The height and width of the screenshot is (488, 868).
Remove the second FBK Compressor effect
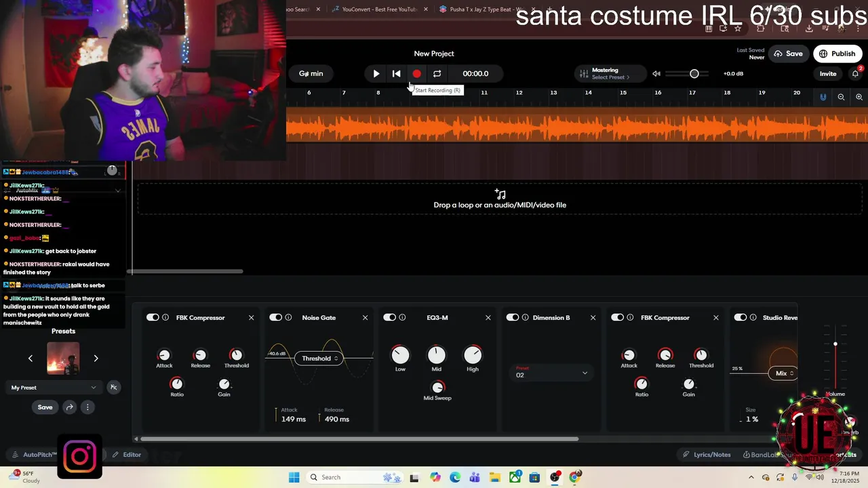point(715,317)
